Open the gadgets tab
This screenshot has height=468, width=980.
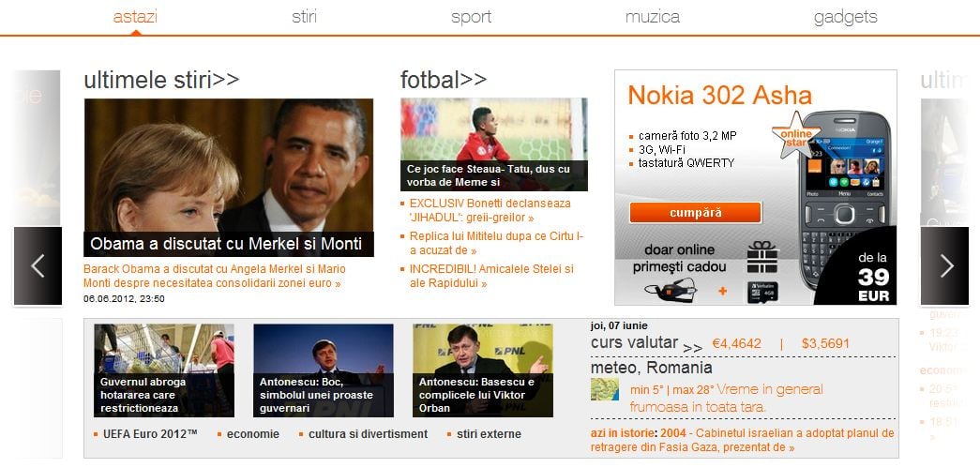tap(845, 17)
